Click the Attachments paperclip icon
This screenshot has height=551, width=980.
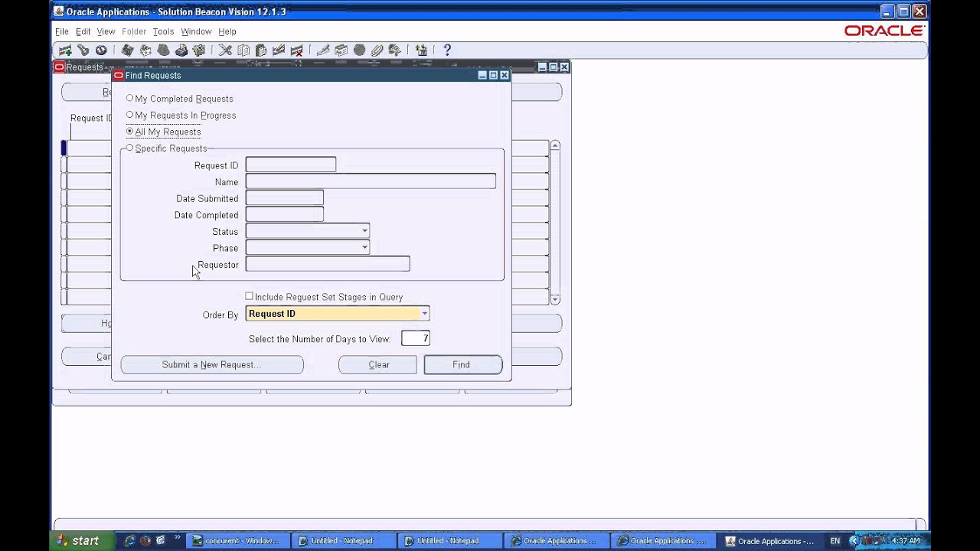[377, 51]
